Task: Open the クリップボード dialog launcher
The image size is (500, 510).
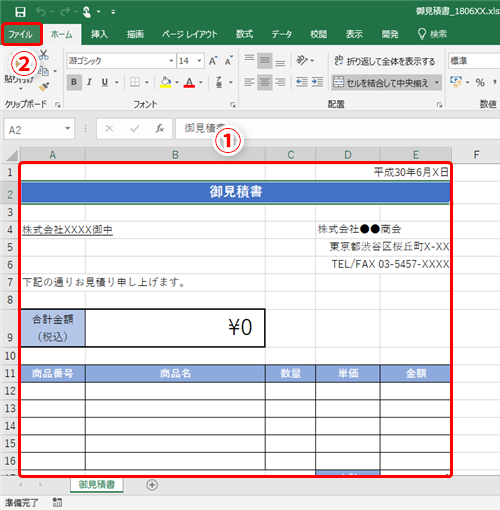Action: tap(58, 105)
